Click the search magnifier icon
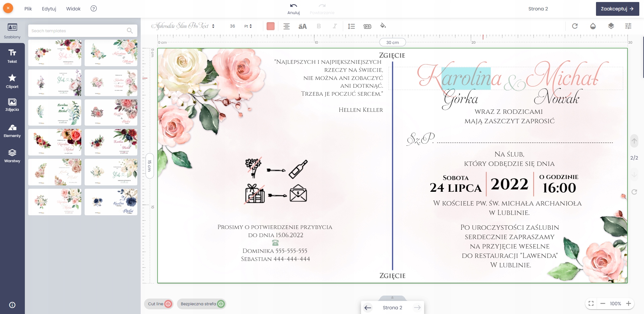The height and width of the screenshot is (314, 644). click(130, 31)
